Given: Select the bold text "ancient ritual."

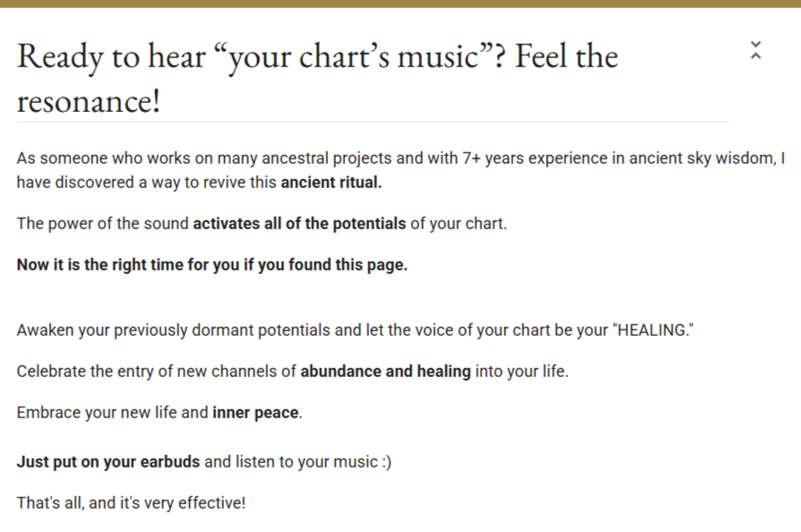Looking at the screenshot, I should coord(331,183).
